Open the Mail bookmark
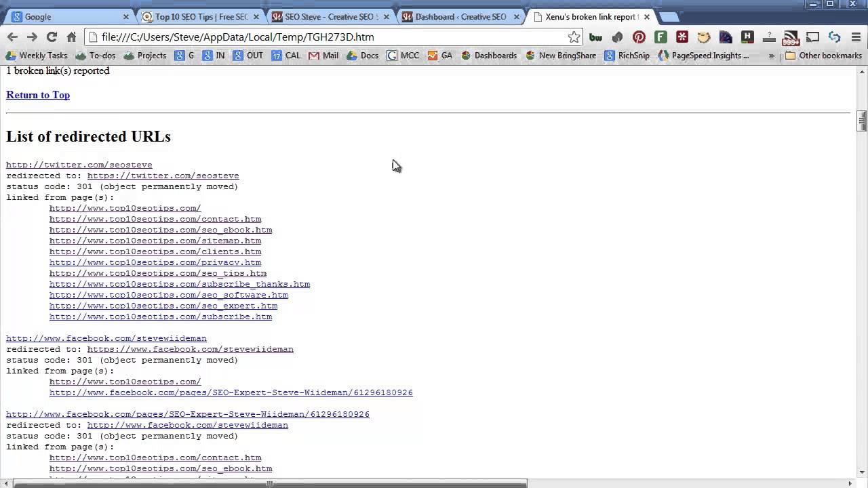 click(x=323, y=56)
